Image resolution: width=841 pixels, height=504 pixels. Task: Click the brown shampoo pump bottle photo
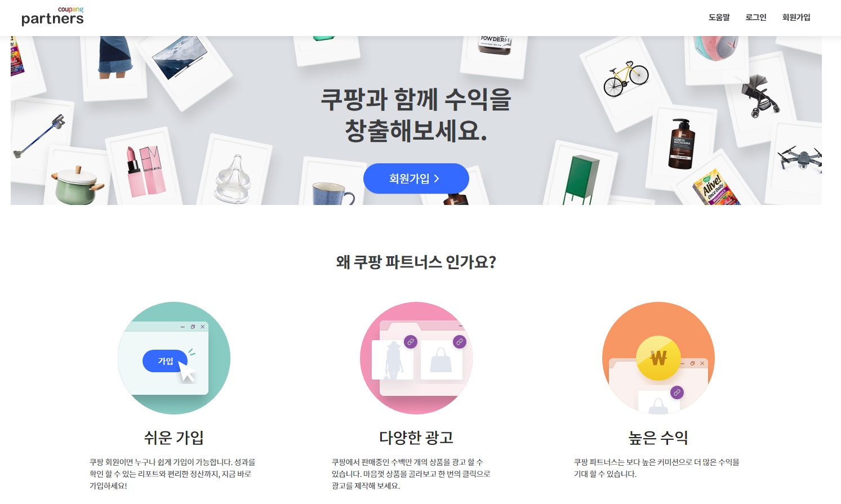click(681, 144)
